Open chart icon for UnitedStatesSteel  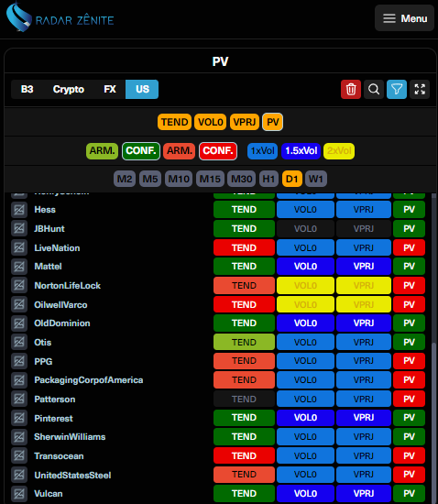[x=19, y=475]
